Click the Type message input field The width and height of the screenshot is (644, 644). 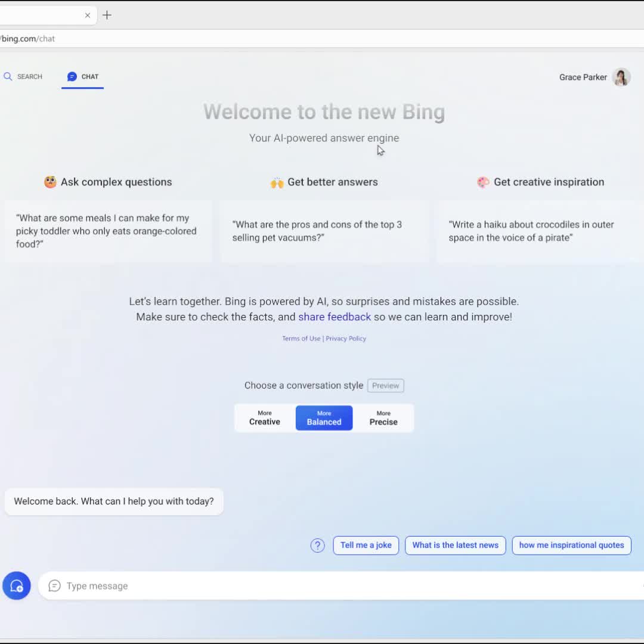[x=341, y=586]
